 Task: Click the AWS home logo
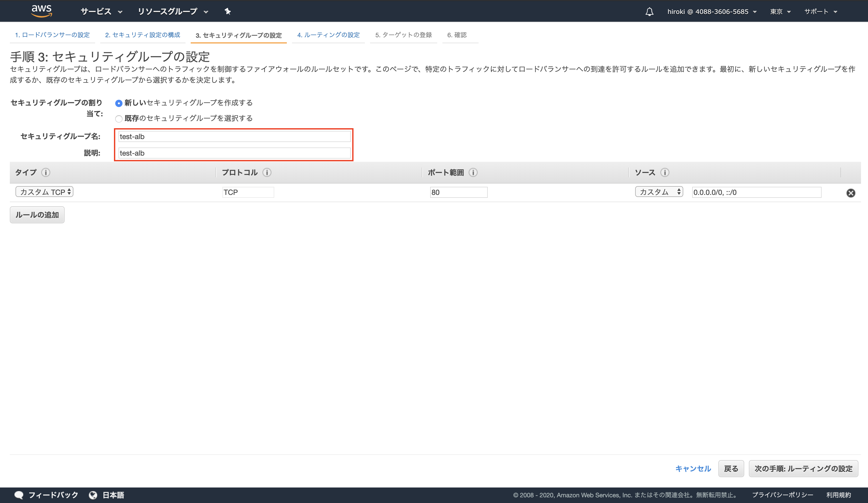(x=41, y=11)
